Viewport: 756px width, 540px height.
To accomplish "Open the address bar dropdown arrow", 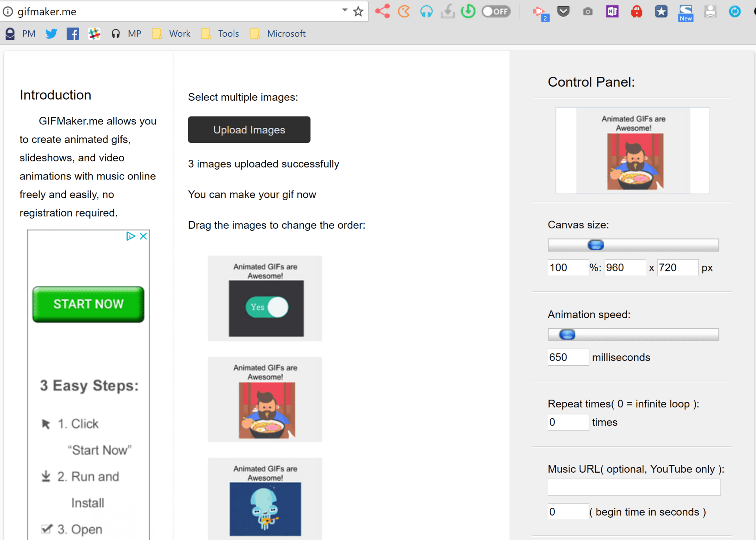I will [344, 11].
